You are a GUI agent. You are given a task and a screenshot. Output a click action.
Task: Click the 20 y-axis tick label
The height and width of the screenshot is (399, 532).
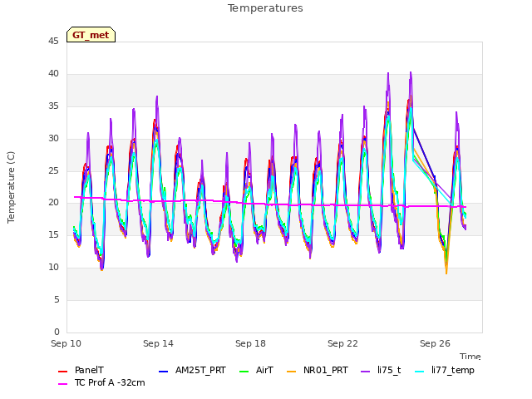[x=53, y=203]
